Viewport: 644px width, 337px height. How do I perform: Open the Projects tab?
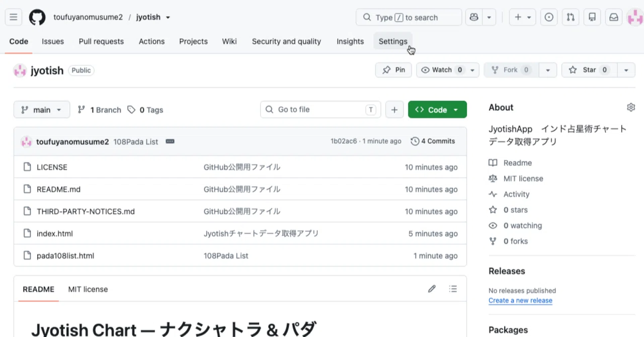tap(193, 41)
